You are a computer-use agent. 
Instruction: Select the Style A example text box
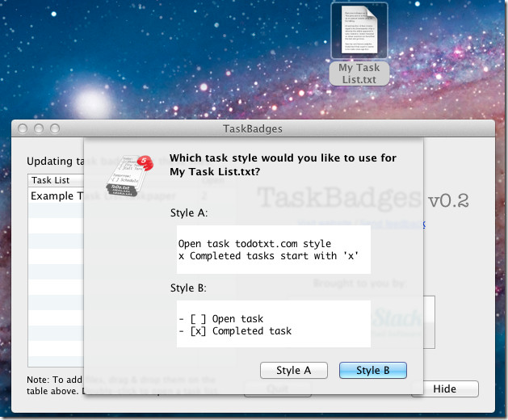tap(274, 250)
